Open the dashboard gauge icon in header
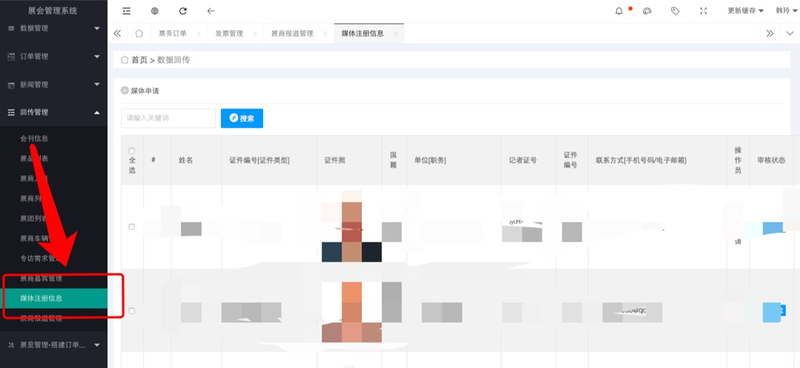The image size is (800, 368). (x=647, y=11)
